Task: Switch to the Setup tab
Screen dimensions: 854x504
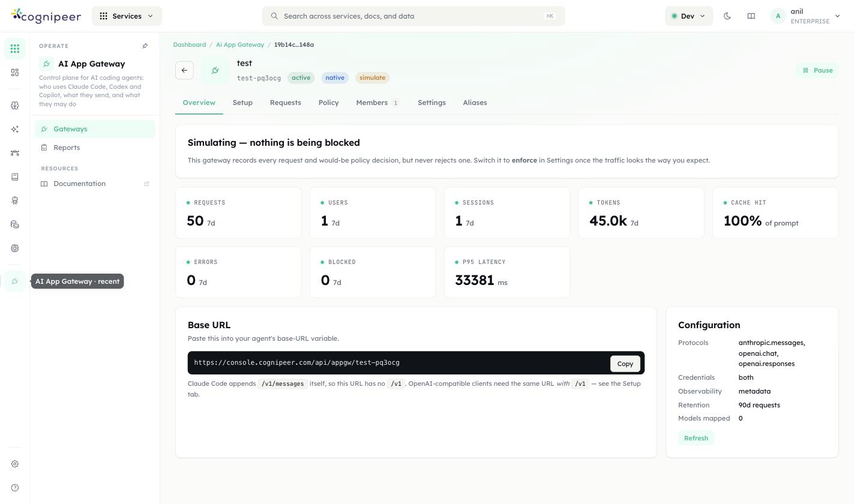Action: click(x=242, y=103)
